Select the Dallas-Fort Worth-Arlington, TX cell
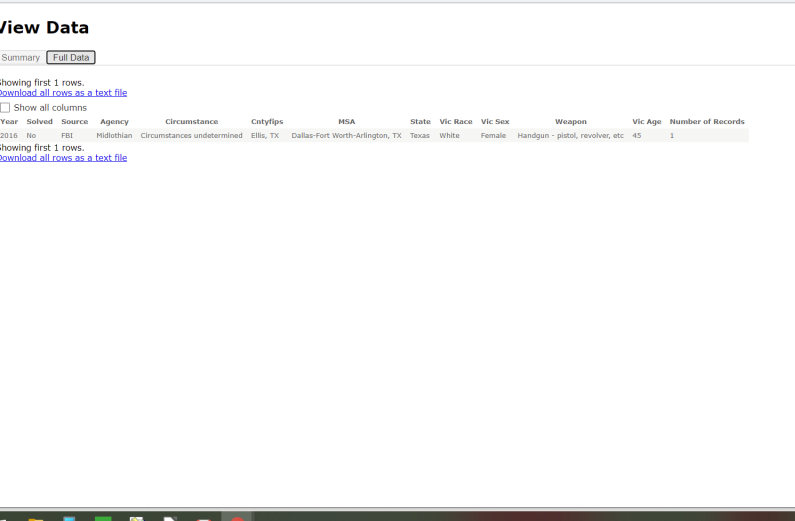This screenshot has height=521, width=795. point(346,136)
